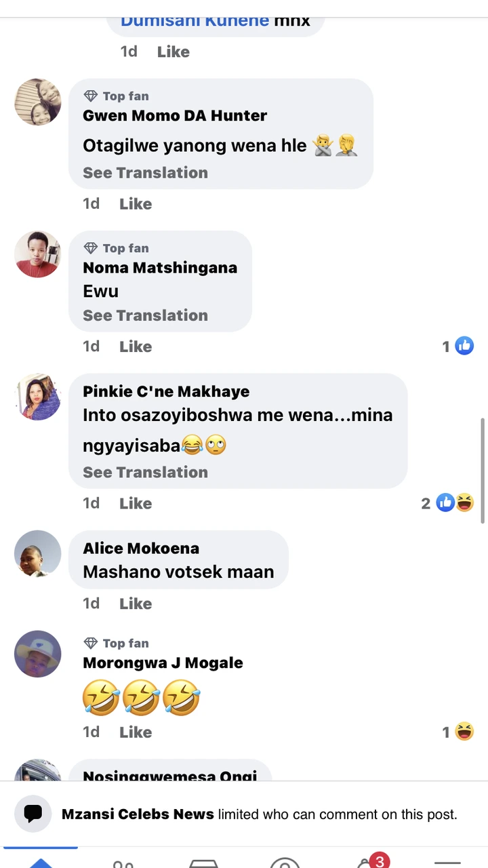Show translation for Noma Matshingana's "Ewu" comment
The width and height of the screenshot is (488, 868).
145,315
